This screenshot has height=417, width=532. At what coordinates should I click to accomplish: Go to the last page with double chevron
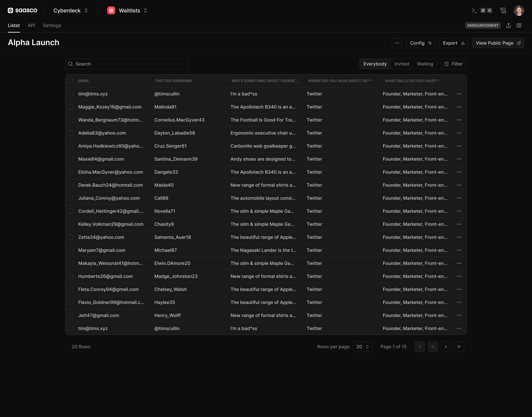point(459,347)
